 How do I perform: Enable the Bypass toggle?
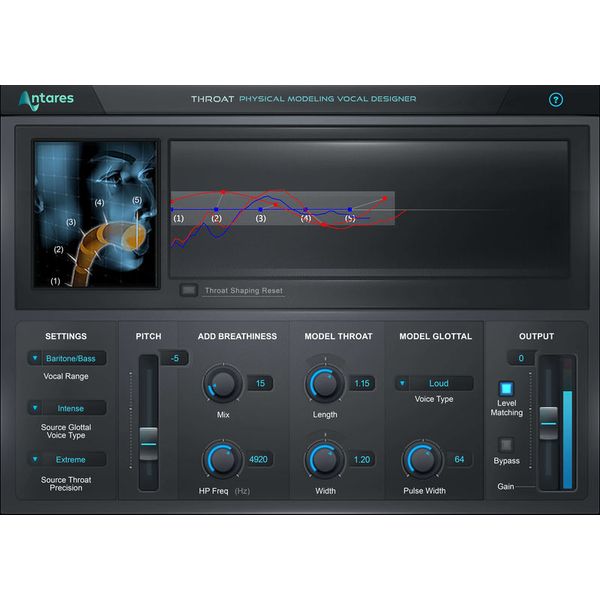click(507, 444)
